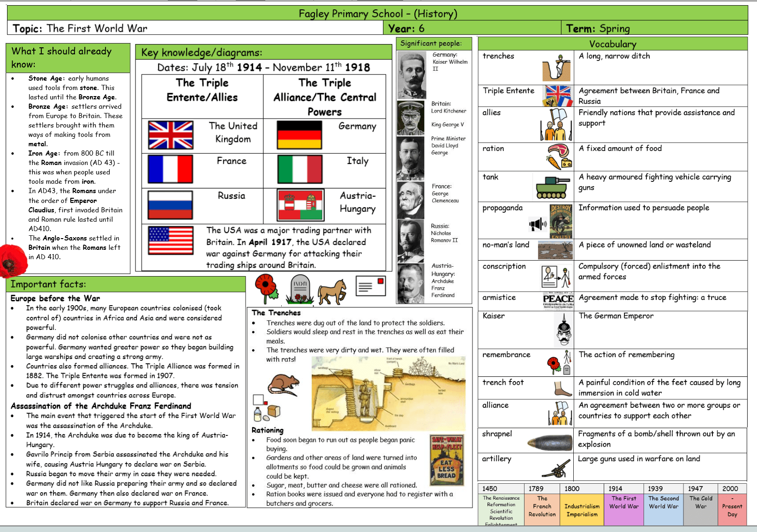Click the Russia flag image
Viewport: 757px width, 532px height.
[170, 205]
